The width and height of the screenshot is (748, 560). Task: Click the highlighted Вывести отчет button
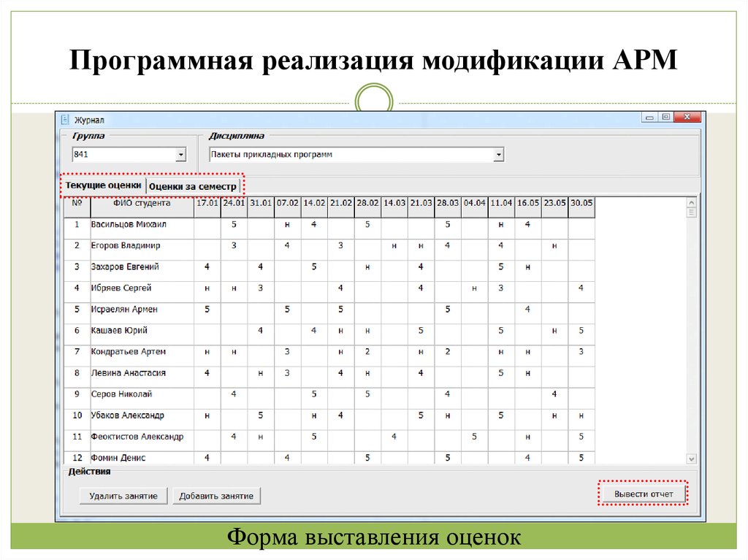click(643, 493)
